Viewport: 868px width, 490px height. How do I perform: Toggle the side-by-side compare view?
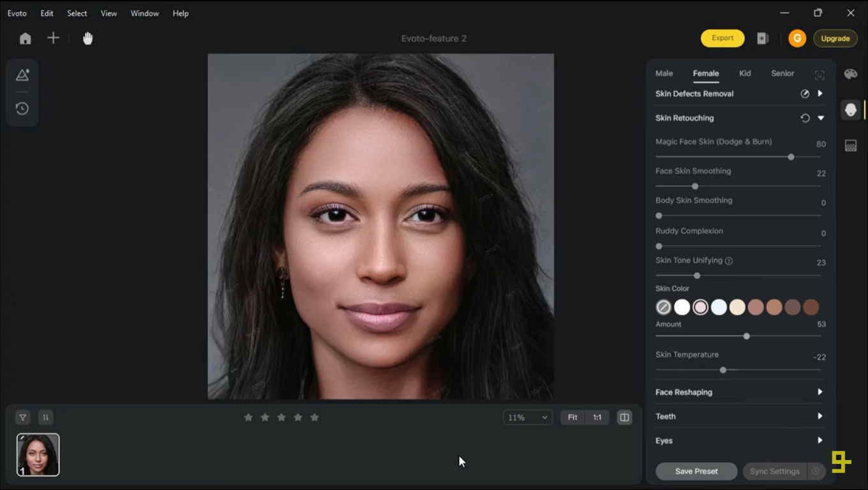point(624,417)
